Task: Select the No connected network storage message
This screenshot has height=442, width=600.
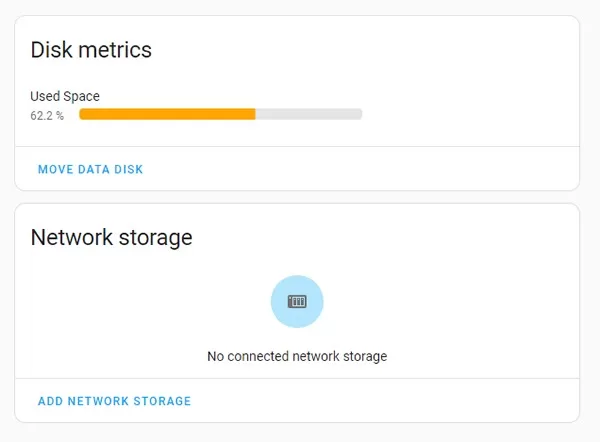Action: (x=297, y=356)
